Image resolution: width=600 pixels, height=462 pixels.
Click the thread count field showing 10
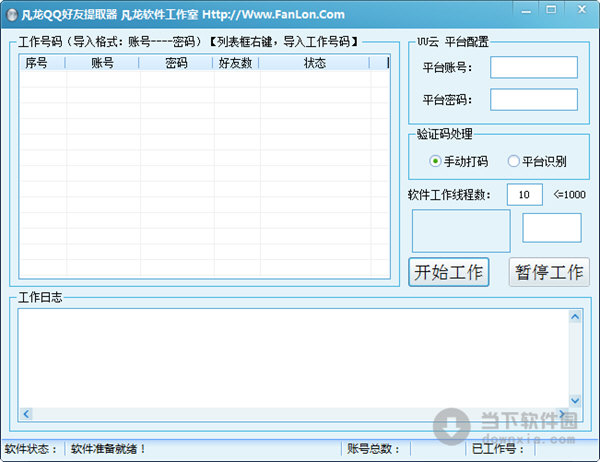click(525, 194)
